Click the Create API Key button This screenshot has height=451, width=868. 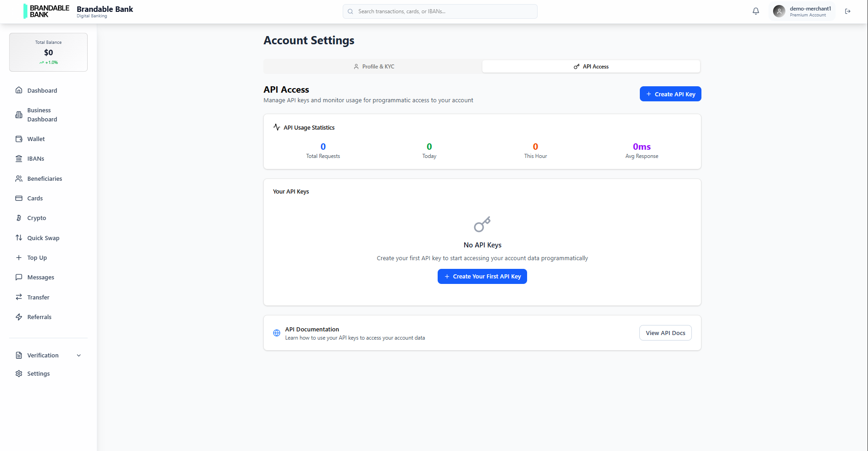click(670, 94)
